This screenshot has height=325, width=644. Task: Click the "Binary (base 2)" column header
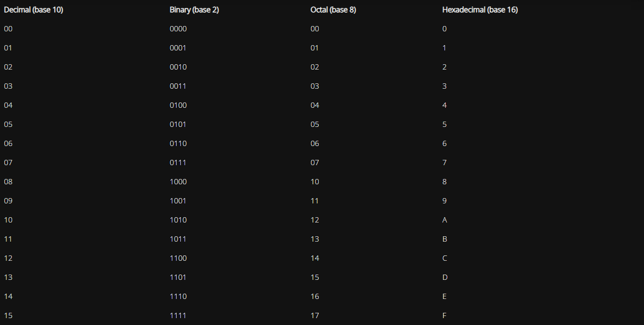pyautogui.click(x=194, y=10)
